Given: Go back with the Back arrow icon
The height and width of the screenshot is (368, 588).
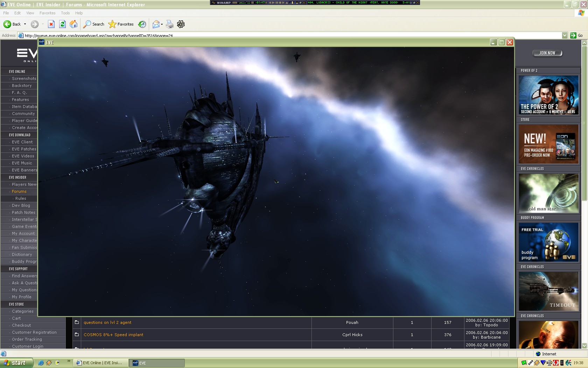Looking at the screenshot, I should point(7,24).
